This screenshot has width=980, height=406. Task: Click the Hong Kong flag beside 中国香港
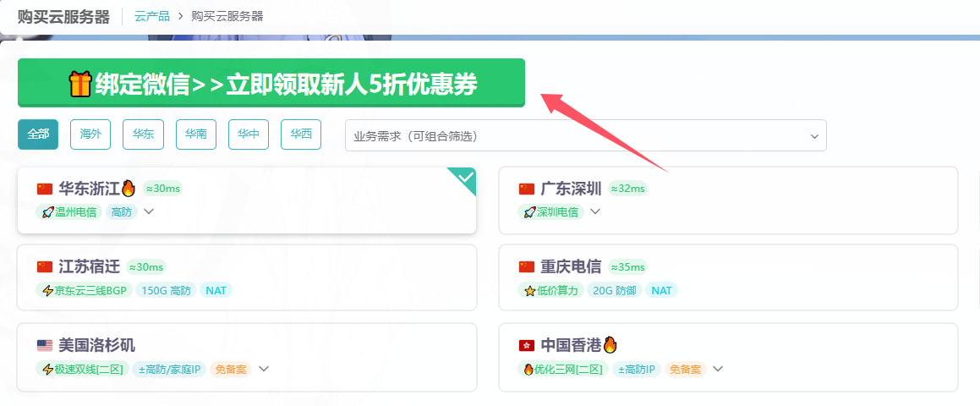tap(527, 345)
